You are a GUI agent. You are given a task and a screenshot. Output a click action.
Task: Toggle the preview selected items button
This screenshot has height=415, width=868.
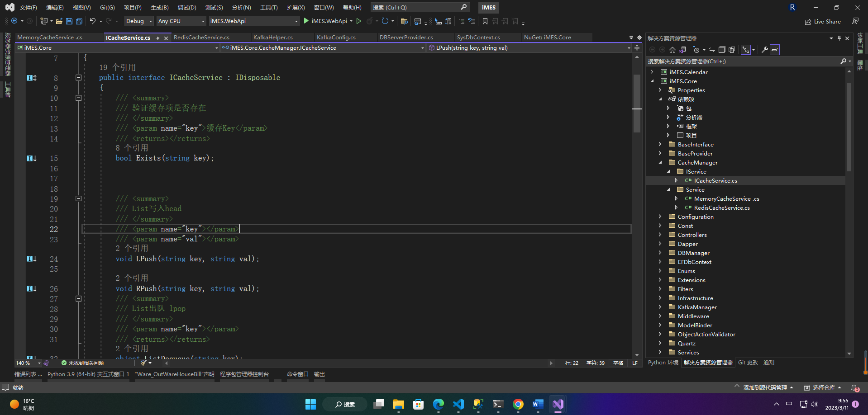point(775,50)
